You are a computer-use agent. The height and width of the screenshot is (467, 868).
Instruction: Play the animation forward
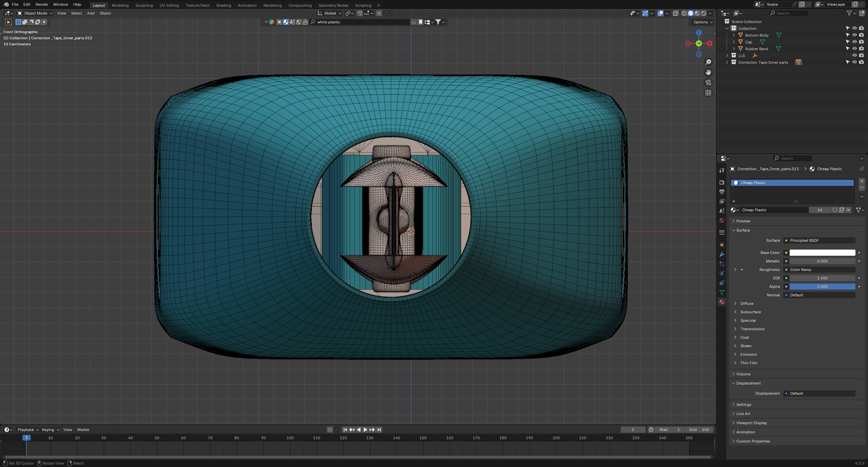tap(365, 430)
